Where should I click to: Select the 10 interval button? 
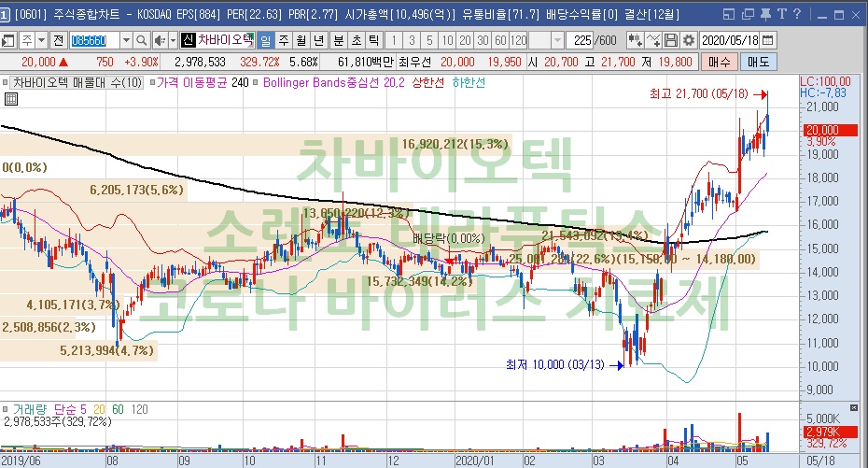click(447, 40)
